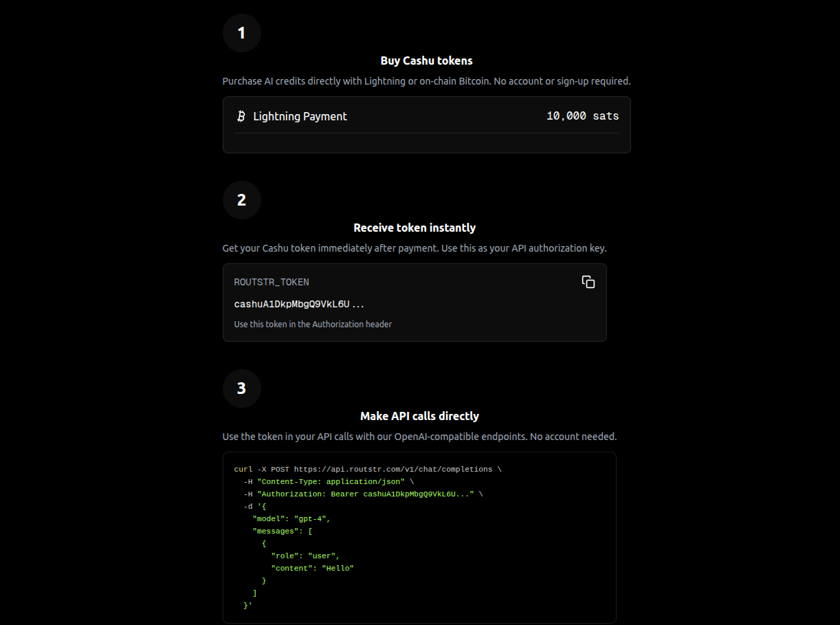The width and height of the screenshot is (840, 625).
Task: Click the "role": "user" code line
Action: tap(305, 556)
